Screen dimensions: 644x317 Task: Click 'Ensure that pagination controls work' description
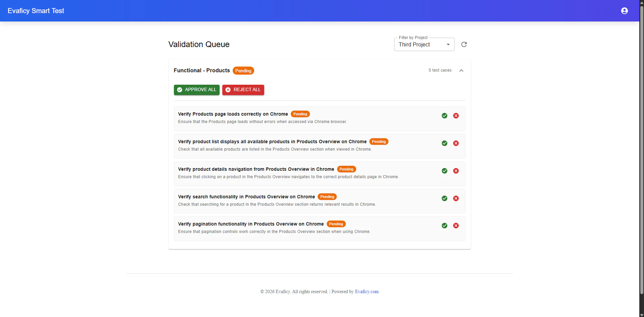pyautogui.click(x=274, y=232)
